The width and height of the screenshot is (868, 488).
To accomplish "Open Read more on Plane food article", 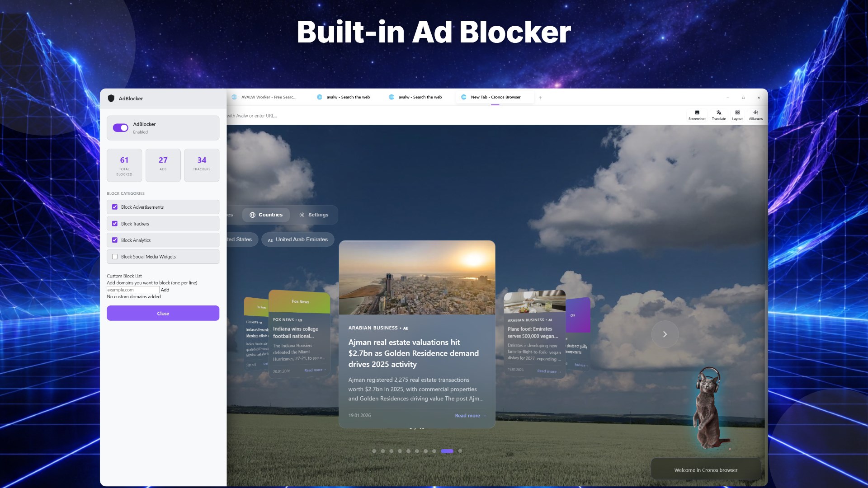I will point(549,371).
